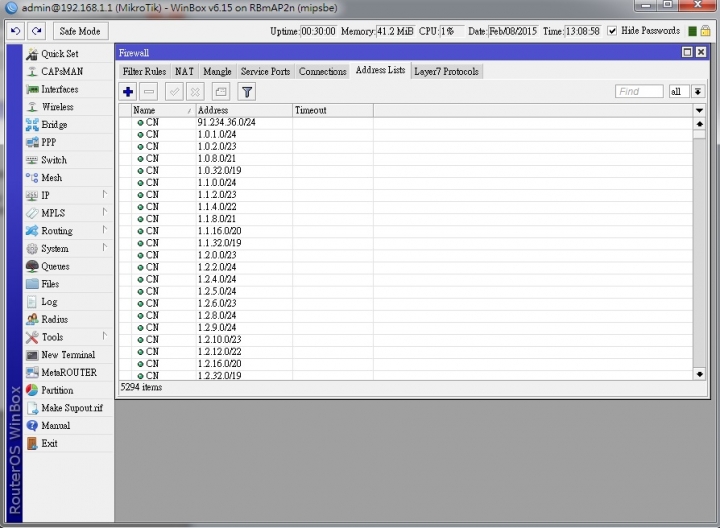This screenshot has width=720, height=528.
Task: Click the Disable cross toolbar button
Action: 195,92
